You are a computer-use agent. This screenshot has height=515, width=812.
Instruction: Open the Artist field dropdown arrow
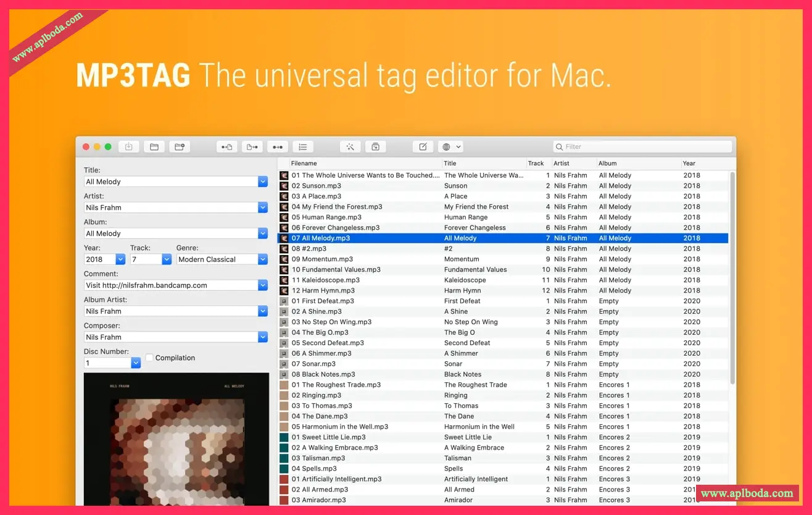pyautogui.click(x=263, y=207)
